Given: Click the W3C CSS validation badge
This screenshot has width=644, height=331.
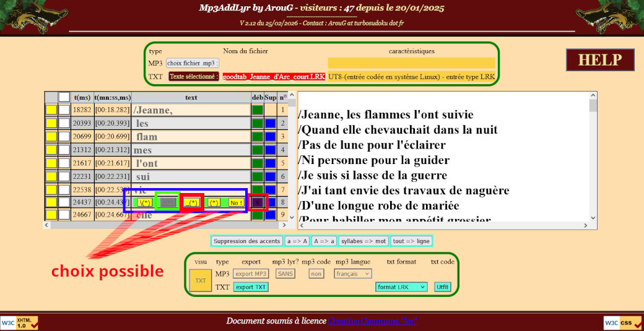Looking at the screenshot, I should (624, 322).
